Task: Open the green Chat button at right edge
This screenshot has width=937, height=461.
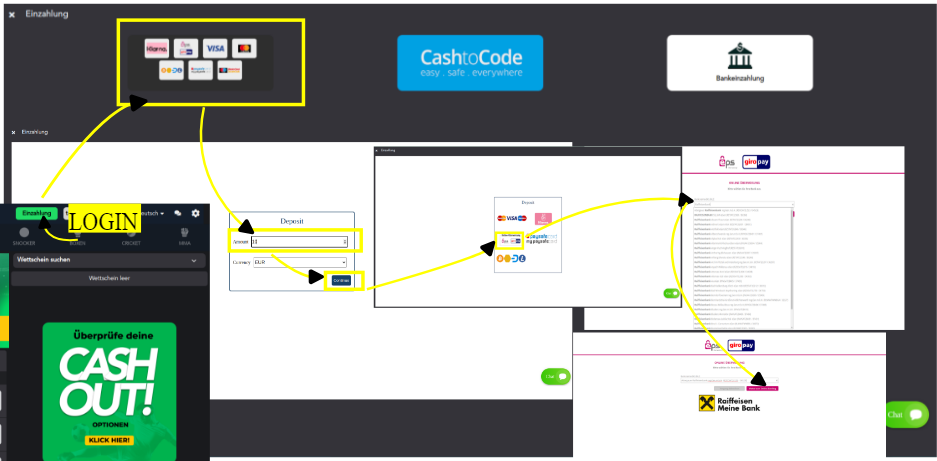Action: click(x=907, y=415)
